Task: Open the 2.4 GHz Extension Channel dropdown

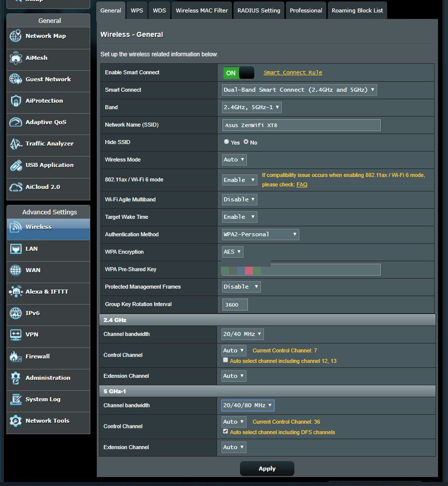Action: (x=233, y=376)
